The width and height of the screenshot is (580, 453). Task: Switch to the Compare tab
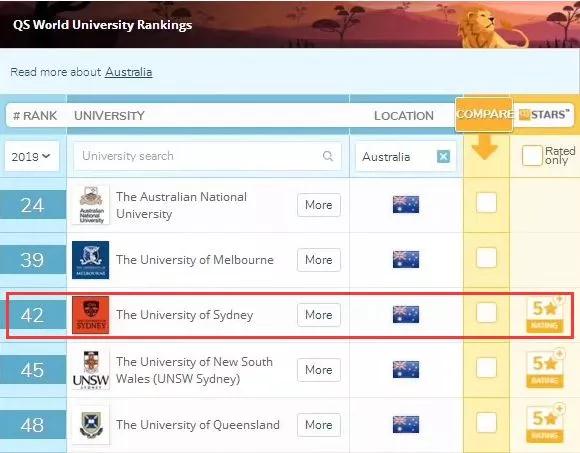(x=484, y=115)
